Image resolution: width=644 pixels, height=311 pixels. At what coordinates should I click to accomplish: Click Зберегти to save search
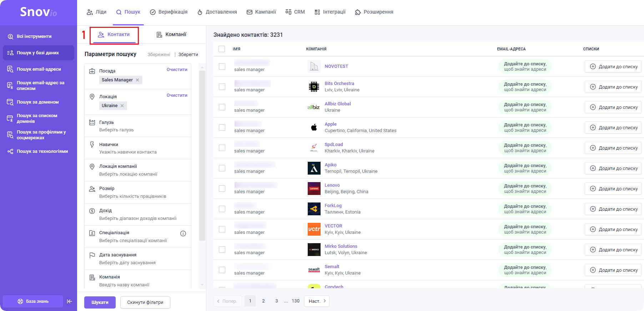coord(188,55)
